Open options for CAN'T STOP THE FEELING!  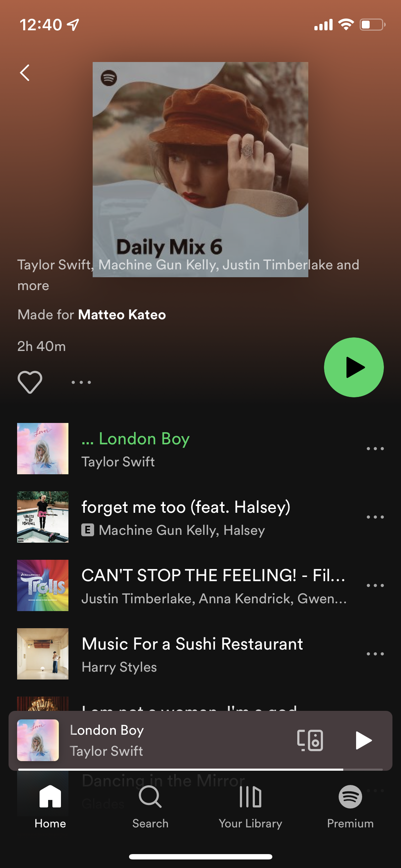click(x=375, y=585)
